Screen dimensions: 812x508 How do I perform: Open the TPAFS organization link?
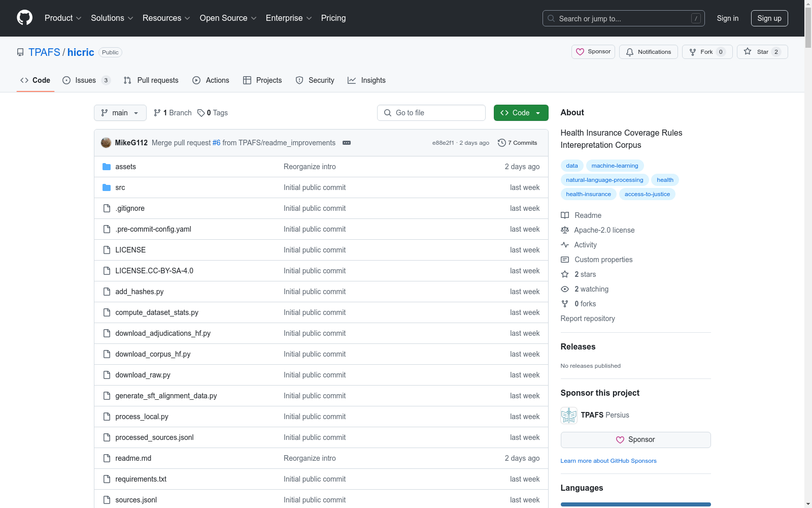tap(44, 52)
